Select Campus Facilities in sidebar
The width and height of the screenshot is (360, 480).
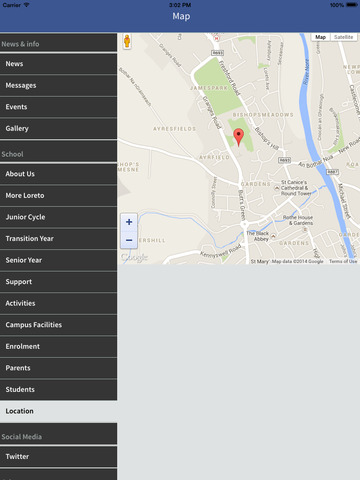click(58, 325)
